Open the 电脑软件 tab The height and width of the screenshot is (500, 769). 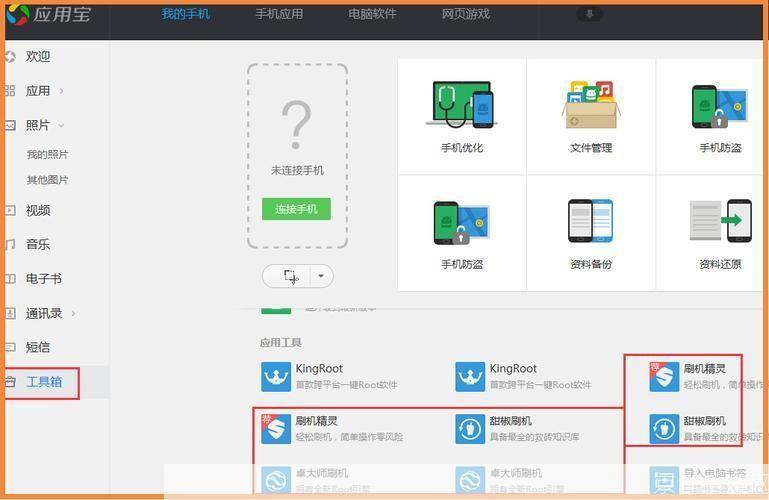click(x=372, y=14)
